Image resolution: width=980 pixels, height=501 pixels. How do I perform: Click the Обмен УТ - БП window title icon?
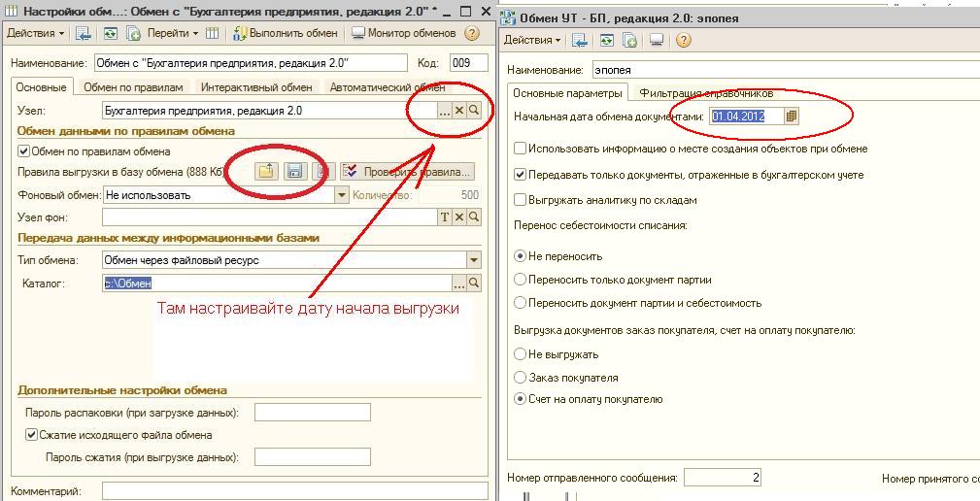coord(509,18)
